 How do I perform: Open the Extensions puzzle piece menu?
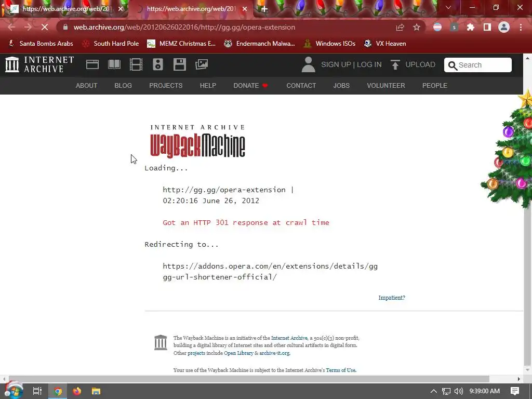coord(471,27)
